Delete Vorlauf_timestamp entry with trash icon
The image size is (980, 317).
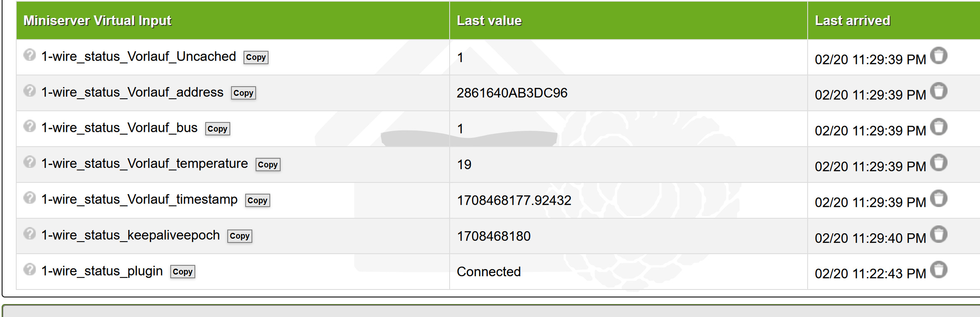939,198
